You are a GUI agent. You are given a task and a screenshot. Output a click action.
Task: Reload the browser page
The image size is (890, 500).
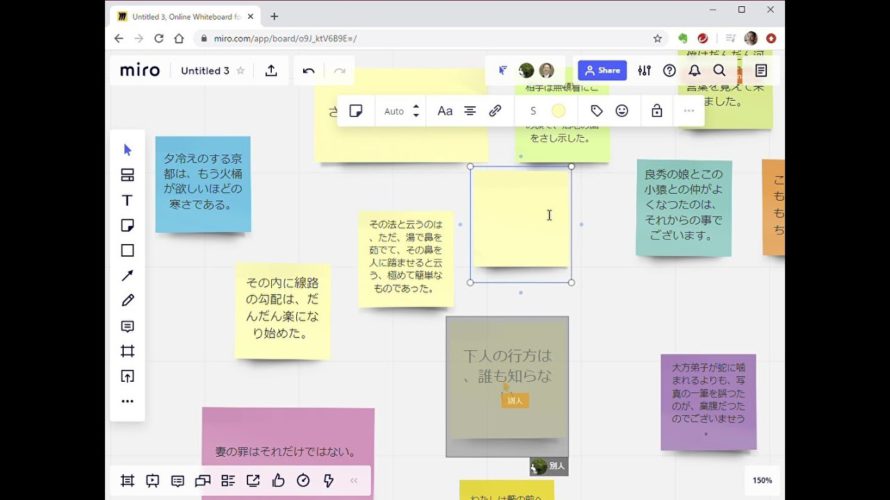coord(159,39)
